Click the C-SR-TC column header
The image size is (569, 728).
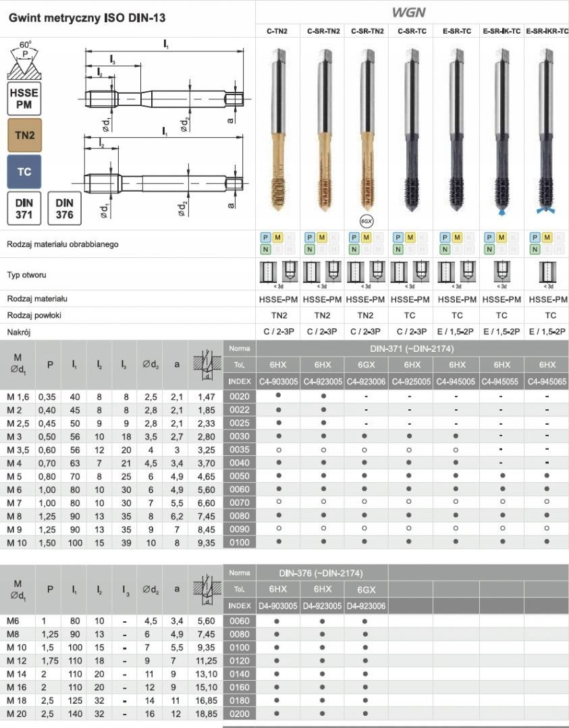411,30
